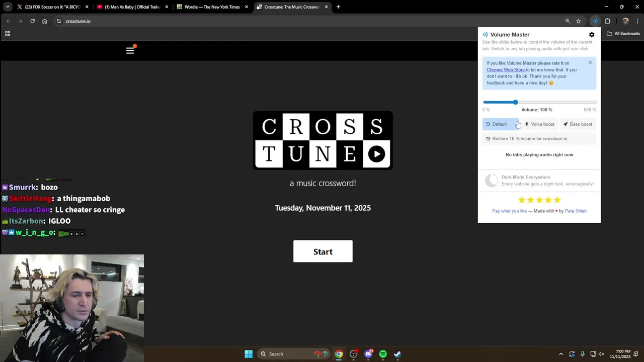Open the Chrome extensions puzzle menu
This screenshot has width=644, height=362.
coord(607,21)
